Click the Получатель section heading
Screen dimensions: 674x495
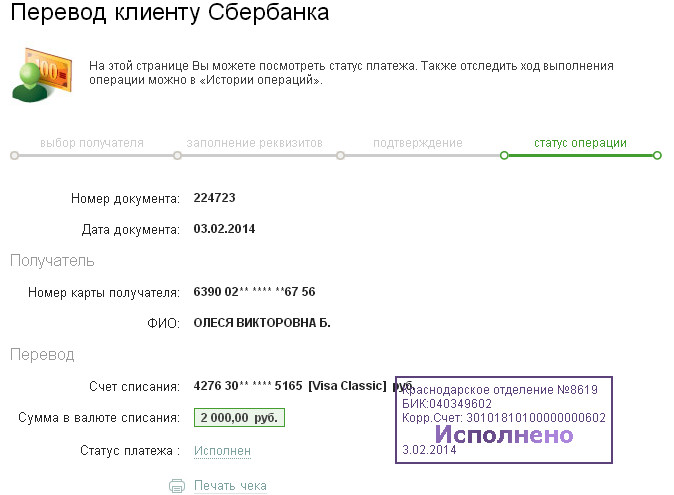pos(52,260)
